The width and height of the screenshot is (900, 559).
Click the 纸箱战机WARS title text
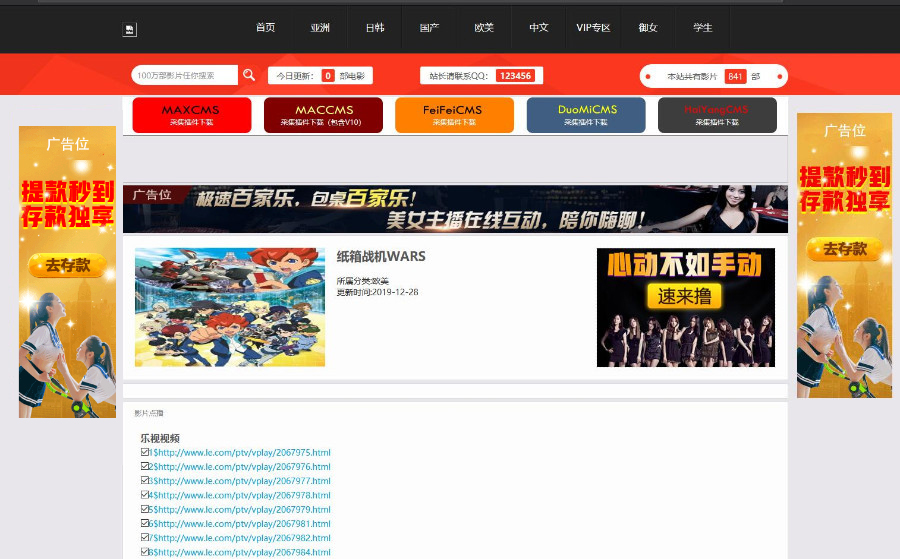coord(381,257)
